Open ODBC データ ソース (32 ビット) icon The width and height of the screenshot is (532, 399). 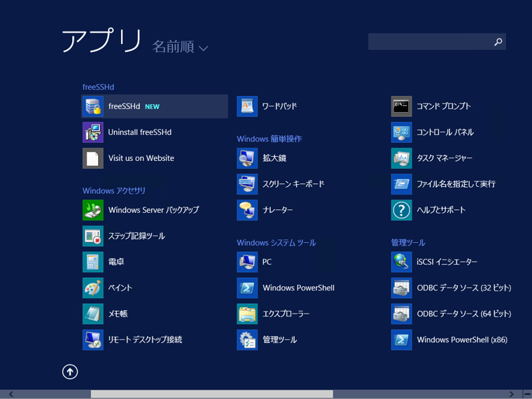pos(401,288)
